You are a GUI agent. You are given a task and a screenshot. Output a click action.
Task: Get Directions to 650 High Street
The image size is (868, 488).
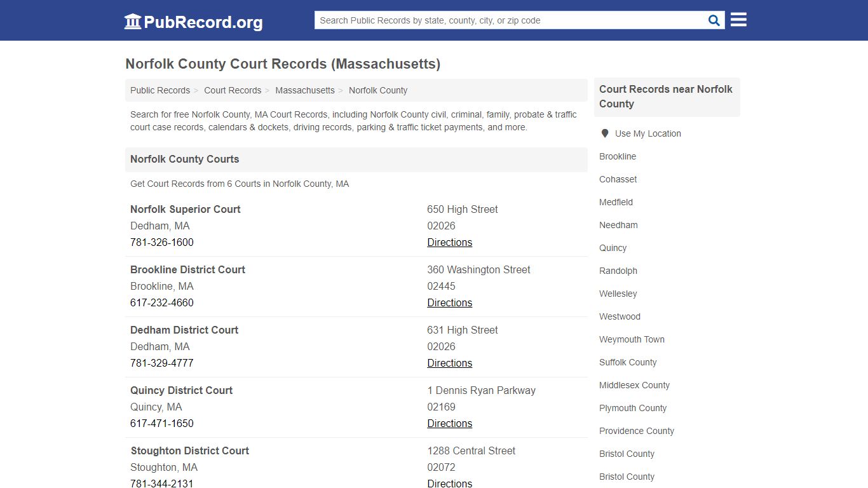coord(450,242)
